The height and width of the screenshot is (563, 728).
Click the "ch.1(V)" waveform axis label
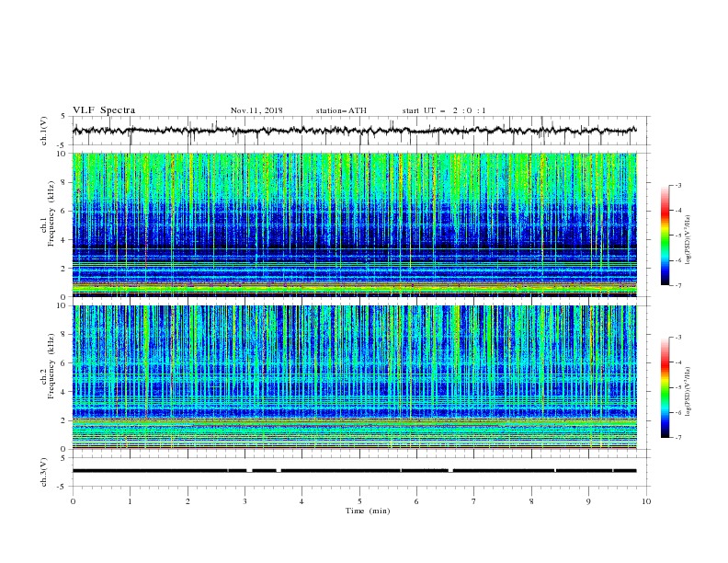click(44, 131)
